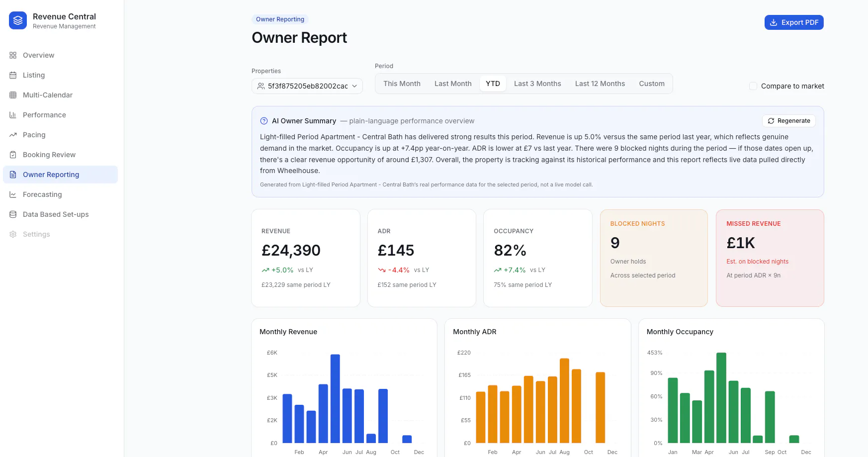Click the 'Est. on blocked nights' text

tap(757, 262)
